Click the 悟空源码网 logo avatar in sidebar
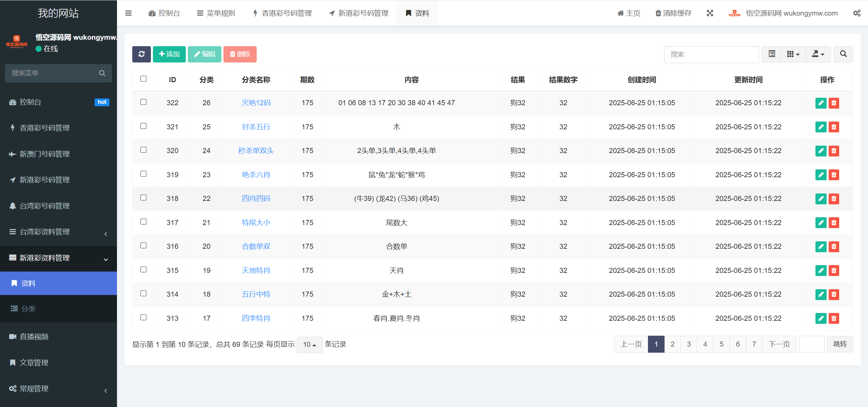The width and height of the screenshot is (868, 407). [x=17, y=42]
